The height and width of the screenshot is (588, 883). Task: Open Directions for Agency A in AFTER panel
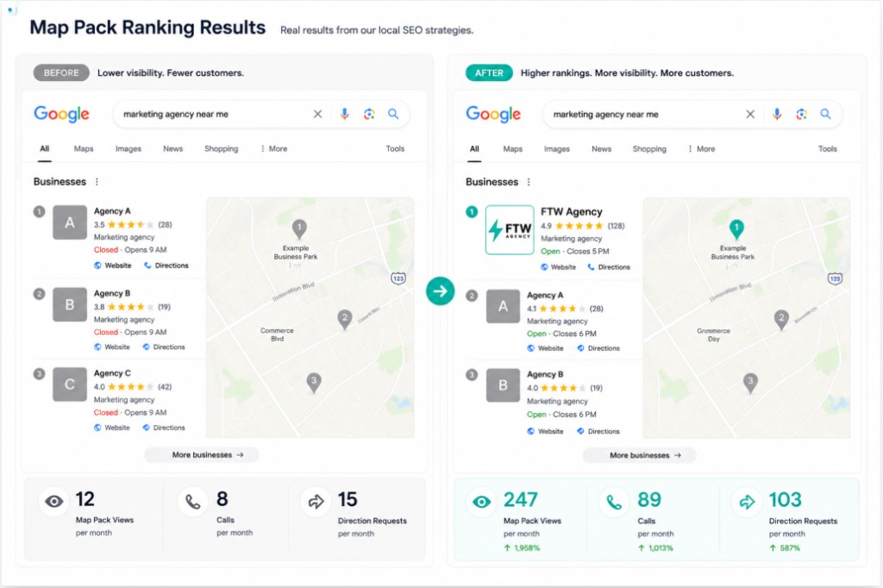click(x=598, y=348)
